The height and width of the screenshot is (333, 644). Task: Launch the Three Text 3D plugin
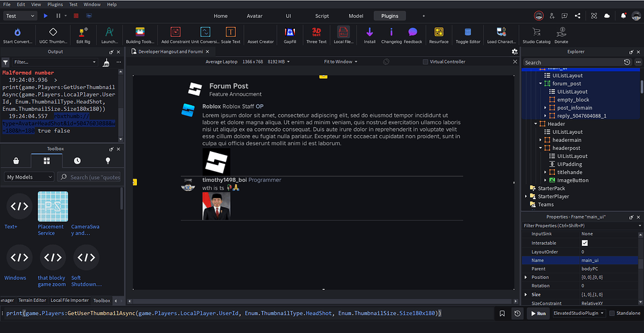coord(316,32)
